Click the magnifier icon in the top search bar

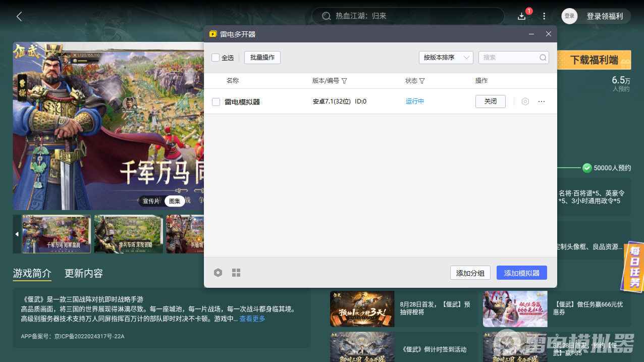pyautogui.click(x=326, y=16)
